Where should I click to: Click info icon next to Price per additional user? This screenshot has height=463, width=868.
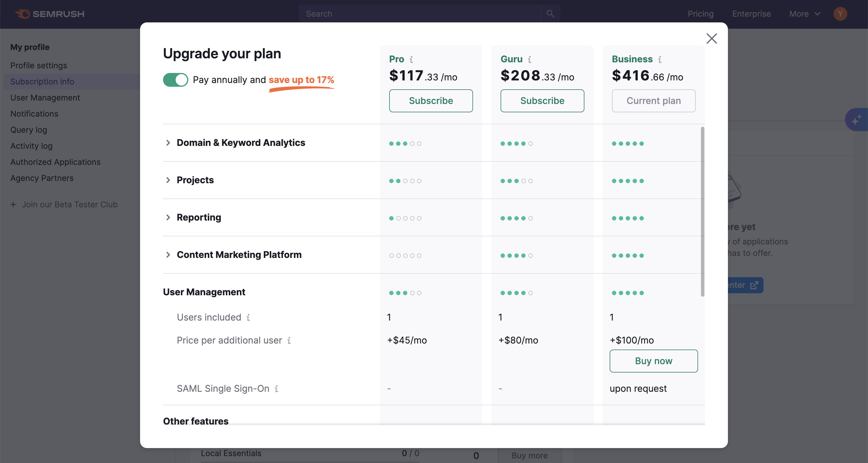[289, 340]
